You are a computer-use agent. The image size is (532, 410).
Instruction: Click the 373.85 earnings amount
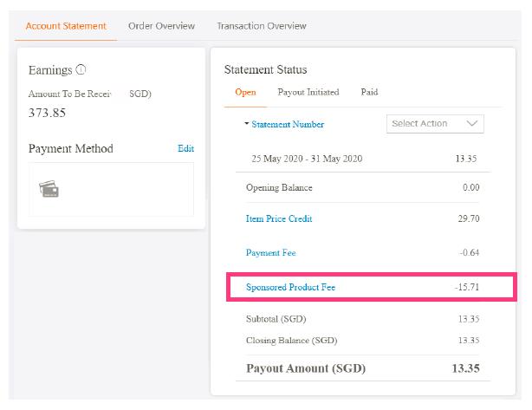pyautogui.click(x=49, y=114)
